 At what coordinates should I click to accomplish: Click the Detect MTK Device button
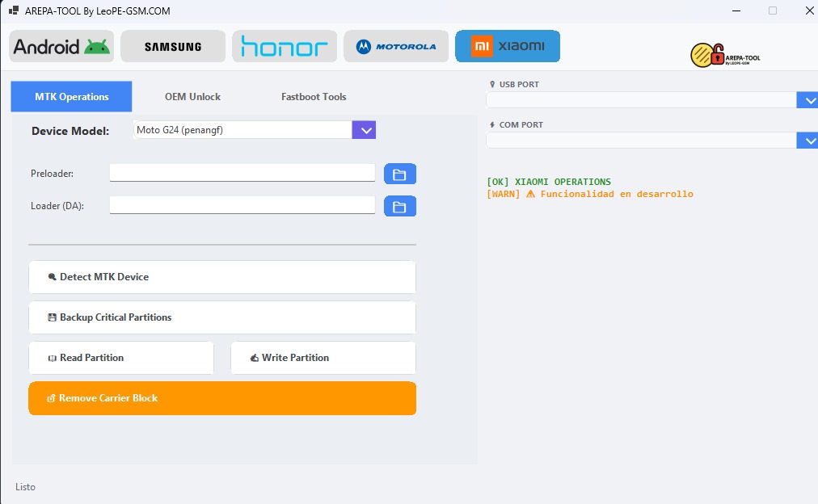[x=222, y=277]
